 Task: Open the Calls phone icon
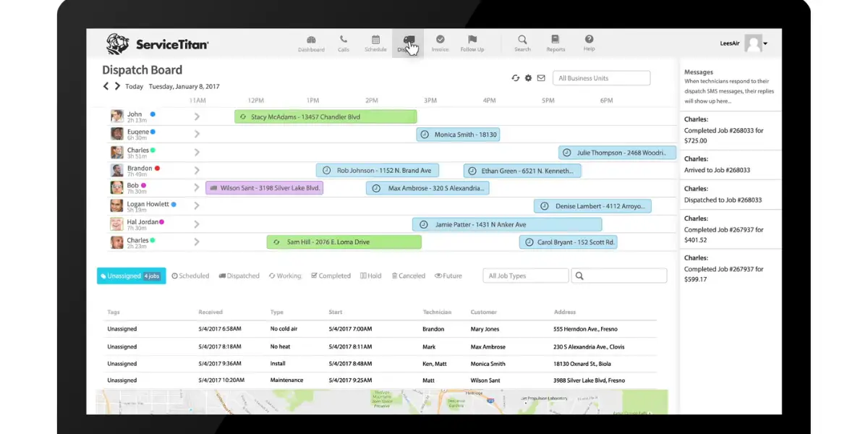coord(344,43)
